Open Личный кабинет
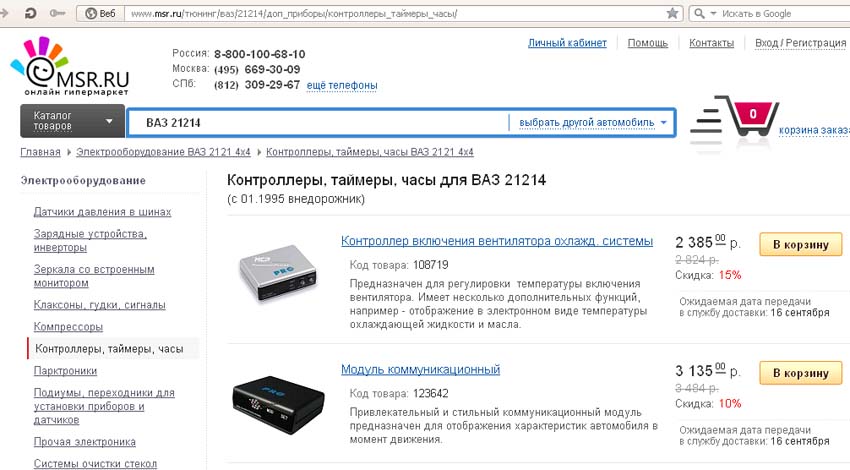Viewport: 850px width, 470px height. [567, 43]
